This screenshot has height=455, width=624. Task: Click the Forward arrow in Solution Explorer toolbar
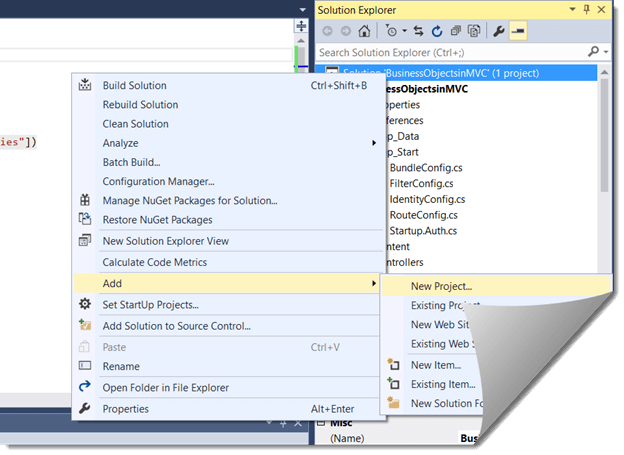click(x=346, y=31)
